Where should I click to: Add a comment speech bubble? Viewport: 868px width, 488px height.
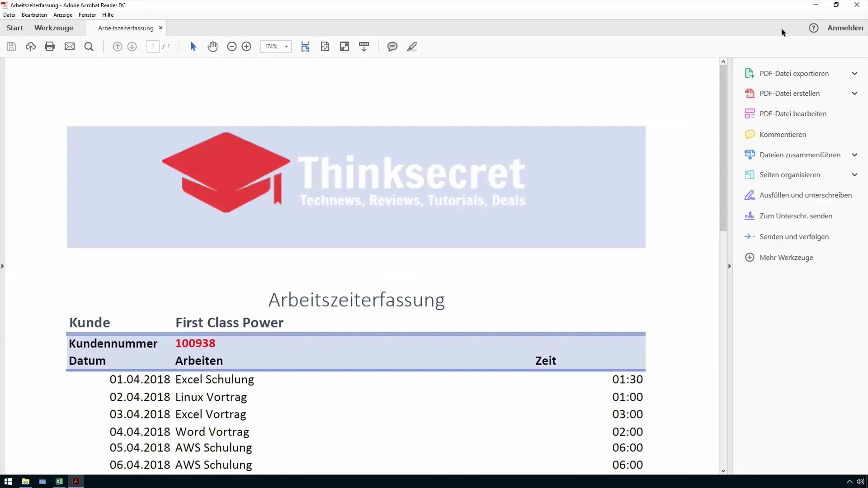[x=392, y=47]
